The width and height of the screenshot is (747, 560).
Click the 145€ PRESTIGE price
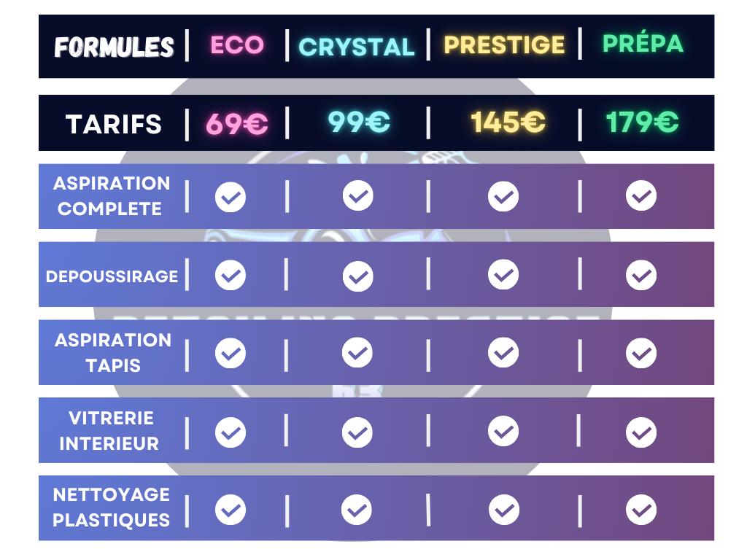click(508, 123)
